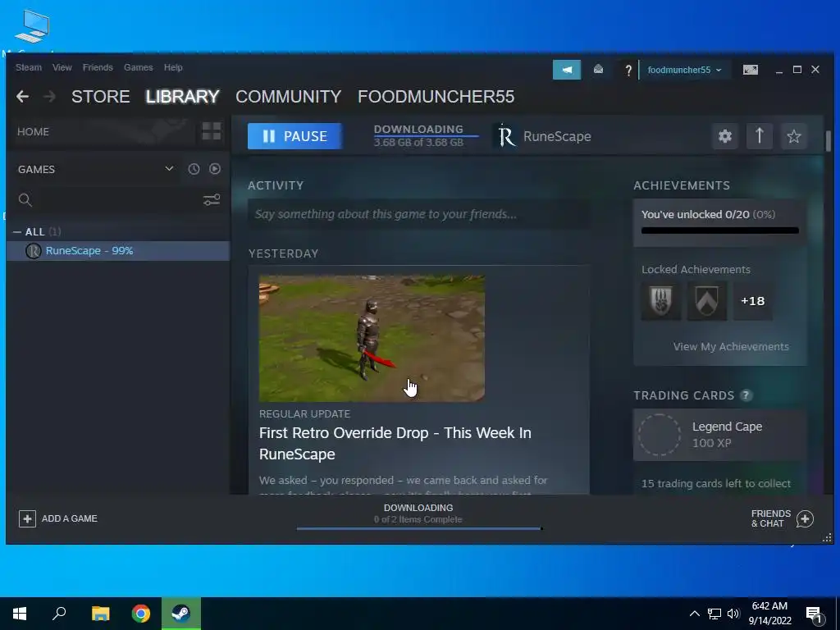Show ready-to-play games filter
The width and height of the screenshot is (840, 630).
click(215, 169)
